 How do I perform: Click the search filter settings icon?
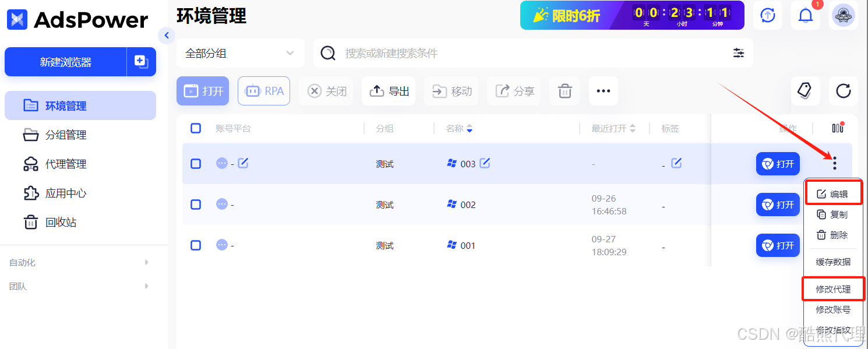pos(738,53)
